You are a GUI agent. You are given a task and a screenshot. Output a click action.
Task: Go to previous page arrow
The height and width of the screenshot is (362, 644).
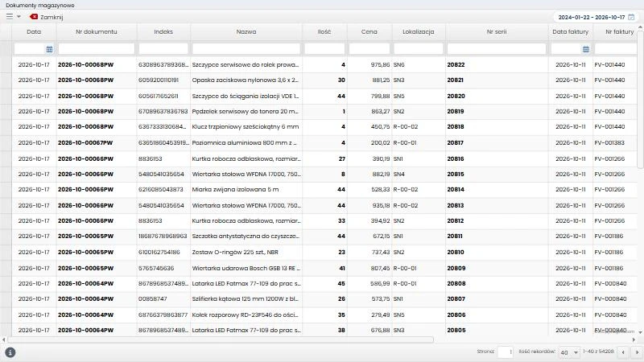[x=623, y=352]
